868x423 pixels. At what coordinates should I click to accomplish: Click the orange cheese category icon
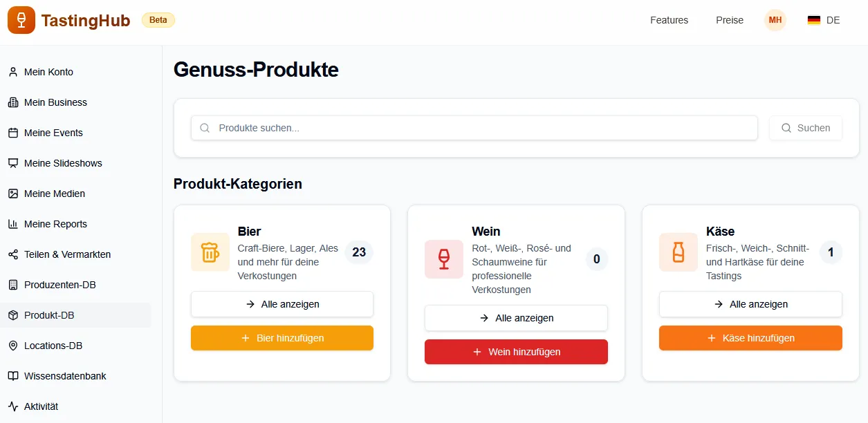[678, 252]
